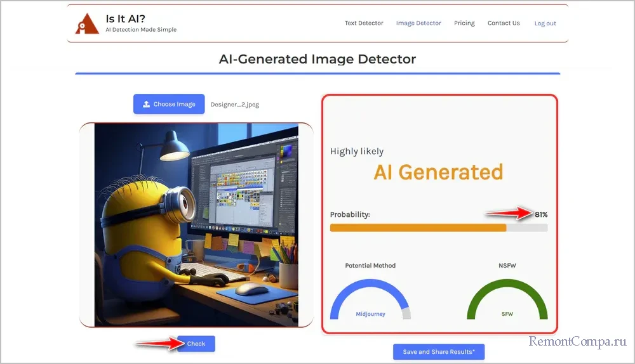Click the Is It AI? logo icon
This screenshot has width=635, height=364.
pos(87,23)
